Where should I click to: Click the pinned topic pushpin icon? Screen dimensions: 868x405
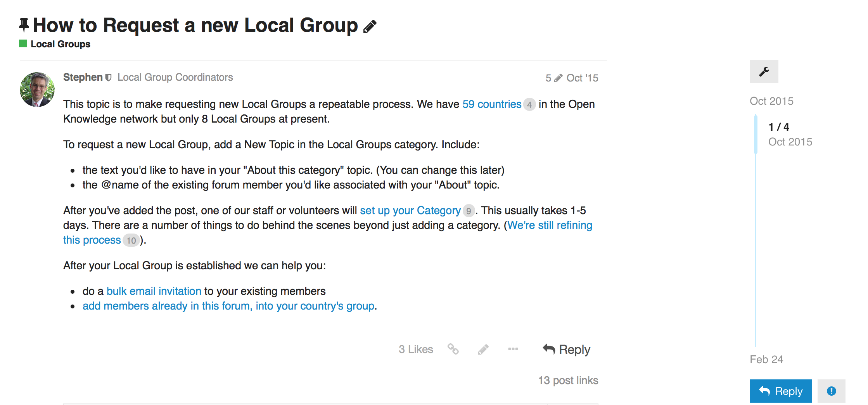tap(24, 25)
